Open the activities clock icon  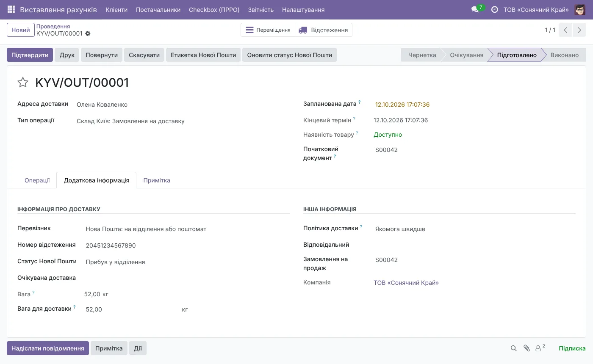click(494, 9)
